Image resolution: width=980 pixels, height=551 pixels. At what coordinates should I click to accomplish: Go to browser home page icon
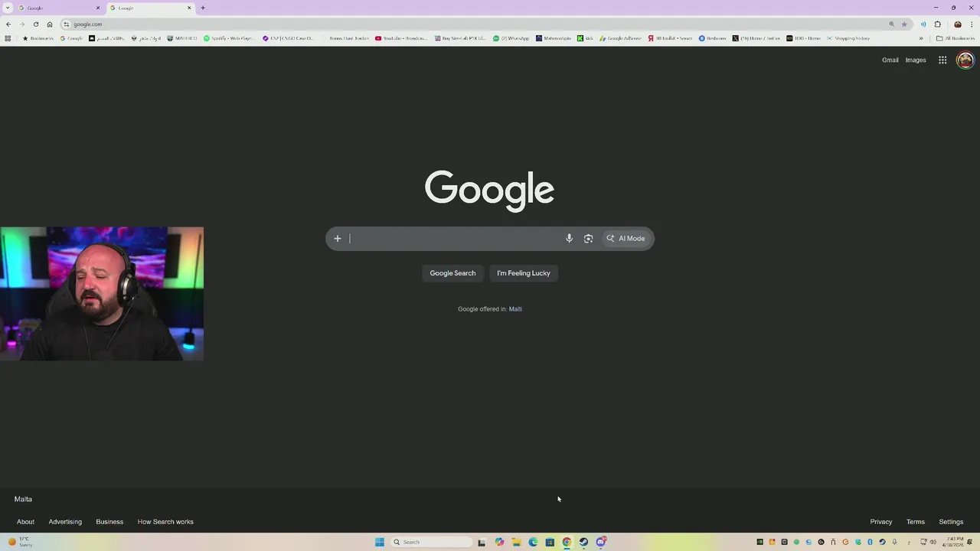coord(50,24)
